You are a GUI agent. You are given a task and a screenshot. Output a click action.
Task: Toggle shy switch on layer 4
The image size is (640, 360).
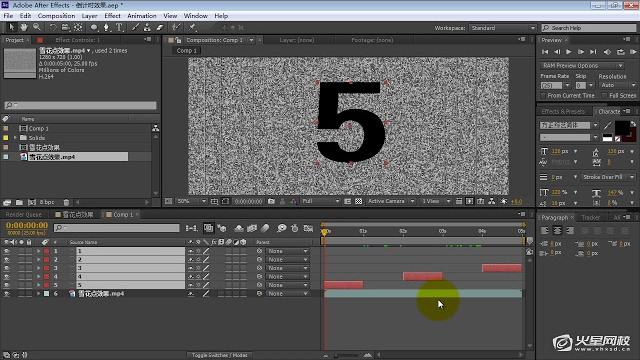(190, 276)
